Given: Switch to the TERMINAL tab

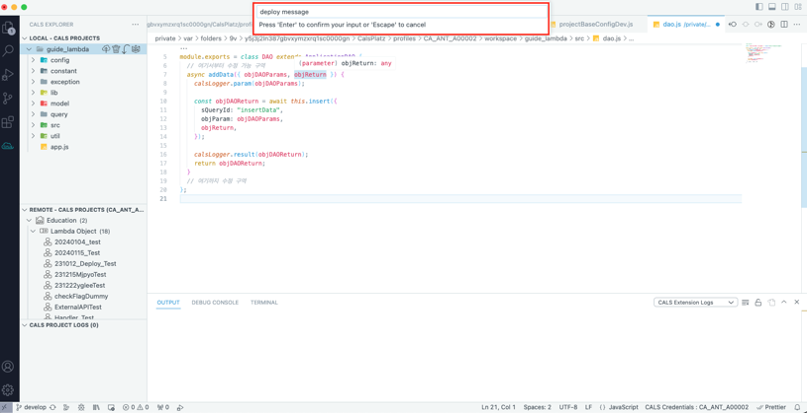Looking at the screenshot, I should (264, 303).
